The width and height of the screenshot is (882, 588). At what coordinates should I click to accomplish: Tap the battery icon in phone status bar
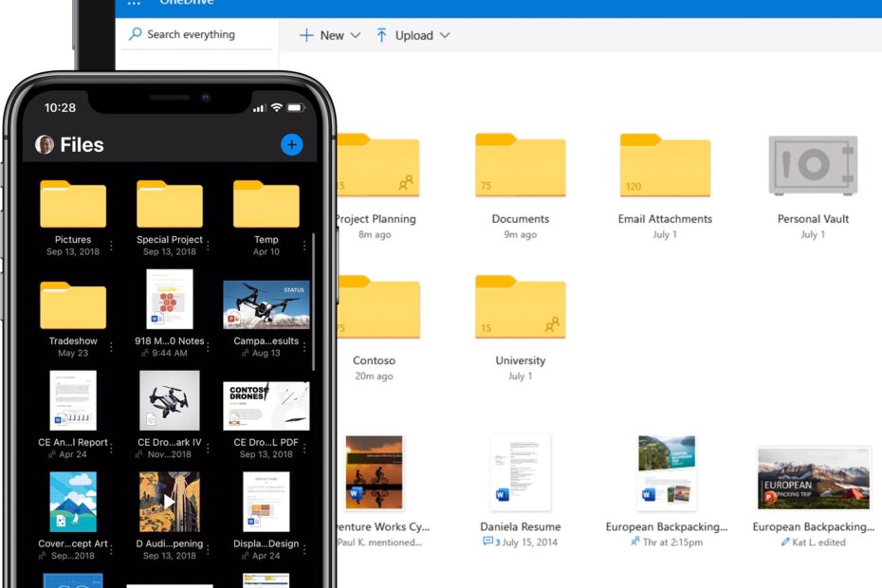295,107
